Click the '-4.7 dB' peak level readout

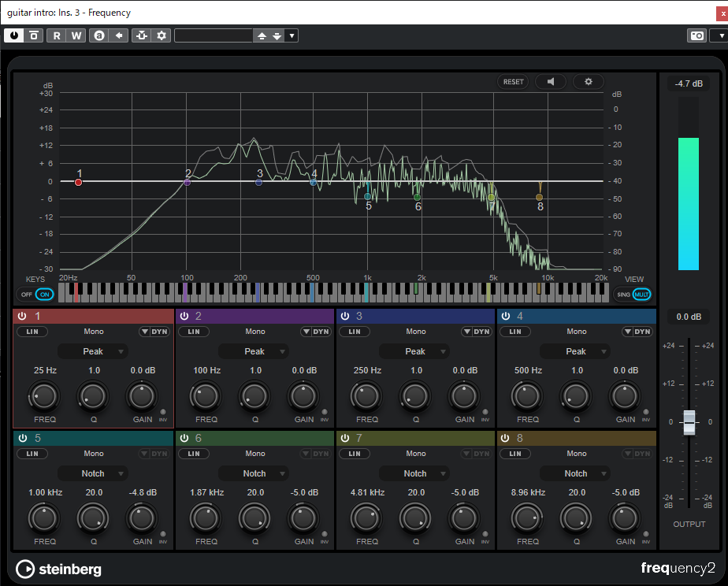coord(689,83)
